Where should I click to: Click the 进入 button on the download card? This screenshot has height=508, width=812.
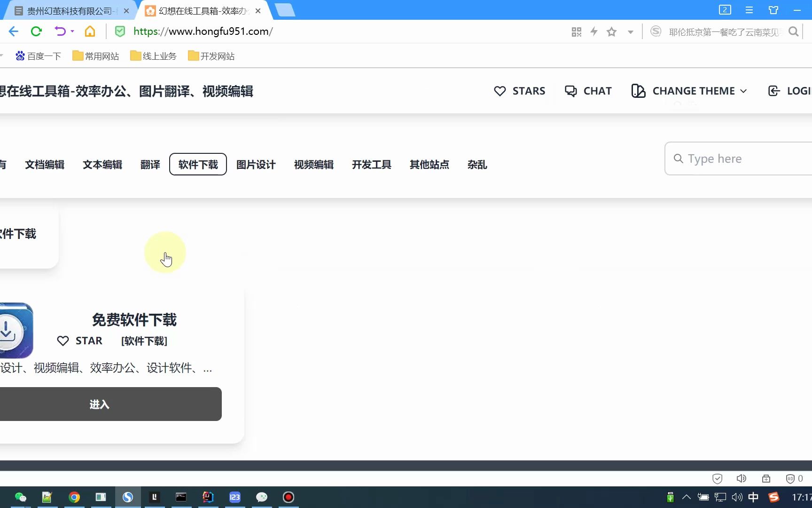click(x=99, y=404)
